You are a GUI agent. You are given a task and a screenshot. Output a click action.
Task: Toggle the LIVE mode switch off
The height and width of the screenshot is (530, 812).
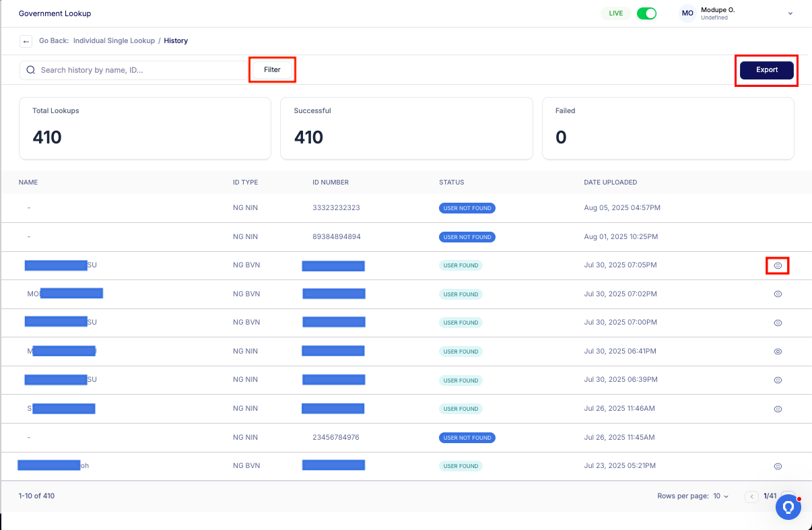click(646, 13)
